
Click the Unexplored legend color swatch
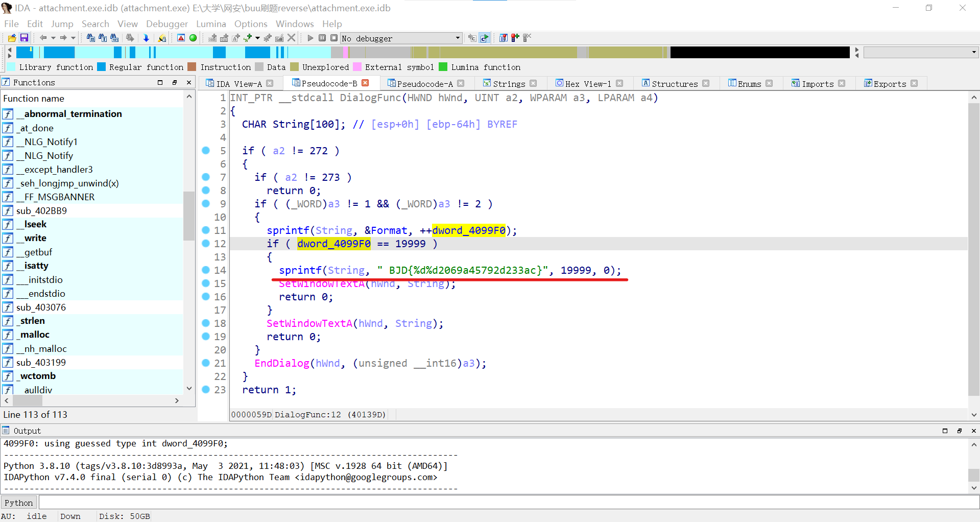click(294, 67)
